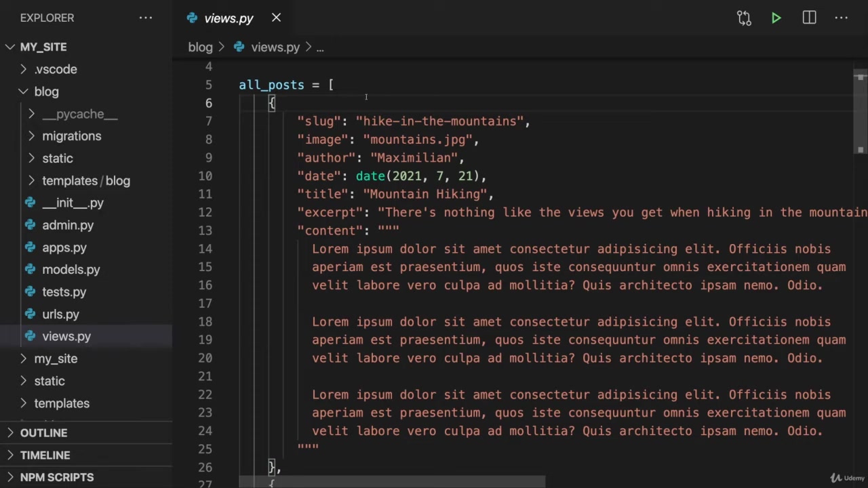Open tests.py from the explorer
Image resolution: width=868 pixels, height=488 pixels.
coord(64,292)
